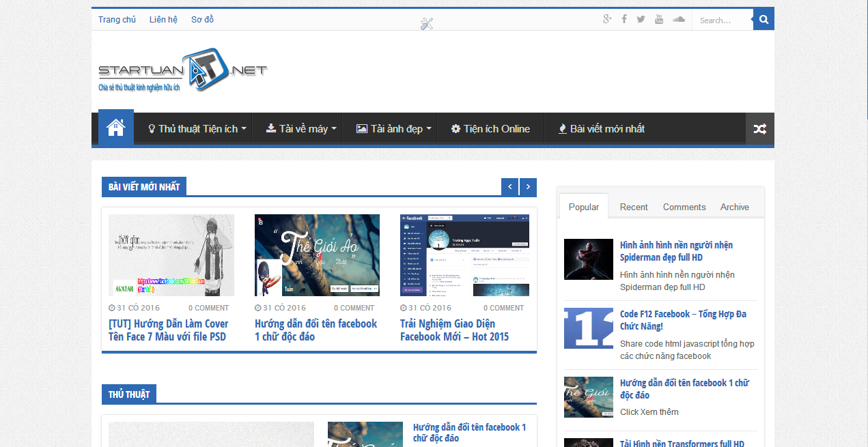Expand the Tải ảnh đẹp menu

tap(394, 128)
